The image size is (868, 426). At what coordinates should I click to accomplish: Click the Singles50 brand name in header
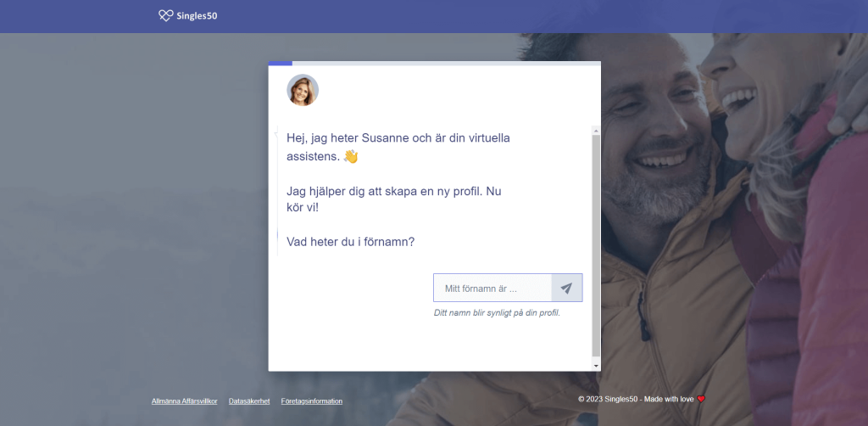(197, 16)
